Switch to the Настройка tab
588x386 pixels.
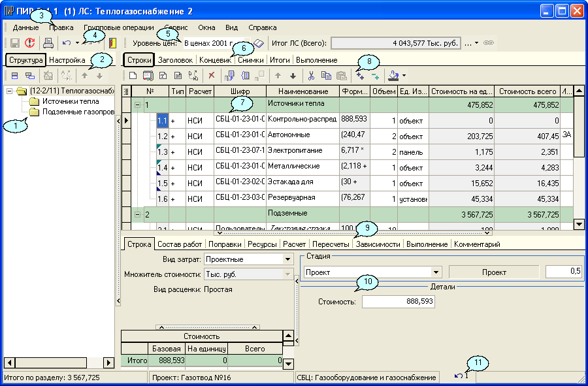67,60
